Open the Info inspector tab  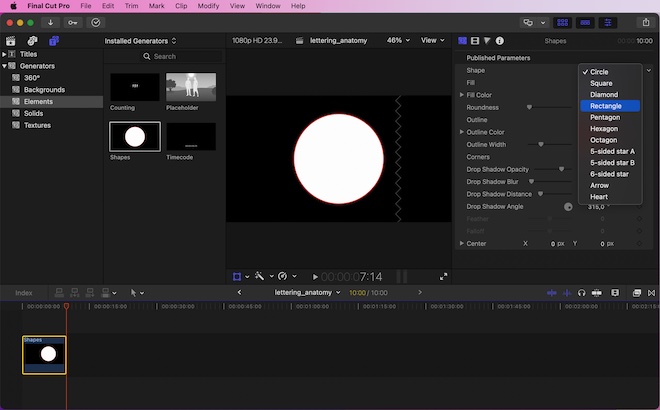pos(499,41)
